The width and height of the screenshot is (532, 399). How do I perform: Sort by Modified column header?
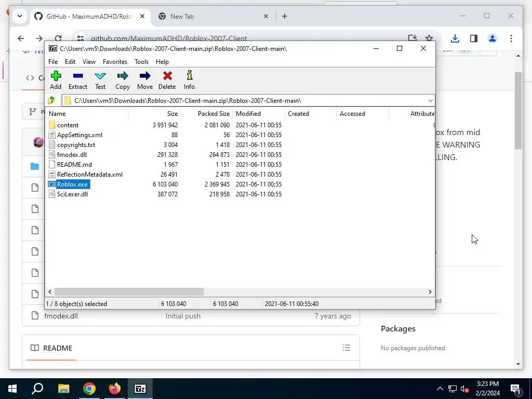coord(259,114)
